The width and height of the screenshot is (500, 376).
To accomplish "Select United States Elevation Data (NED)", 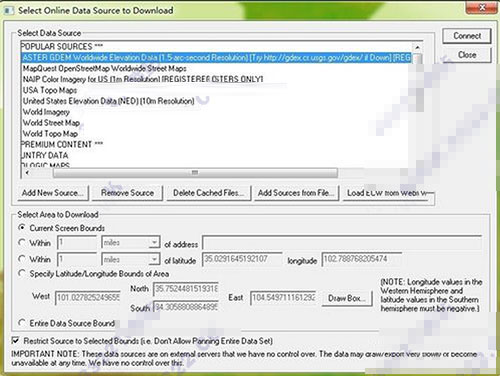I will (108, 101).
